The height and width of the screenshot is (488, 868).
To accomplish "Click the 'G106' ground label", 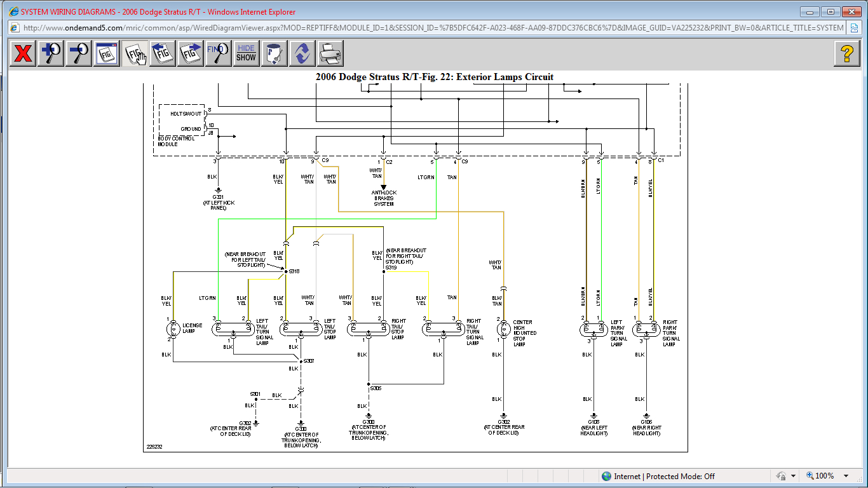I will [x=647, y=422].
